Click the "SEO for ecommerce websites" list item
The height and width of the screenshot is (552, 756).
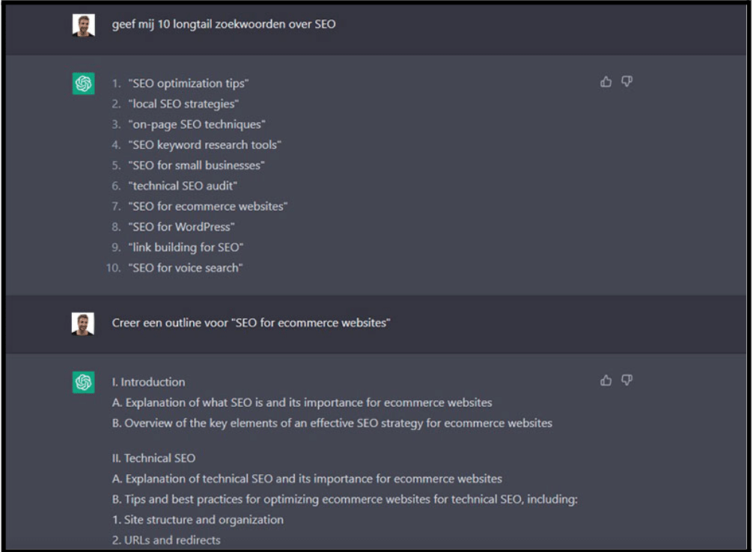(208, 206)
